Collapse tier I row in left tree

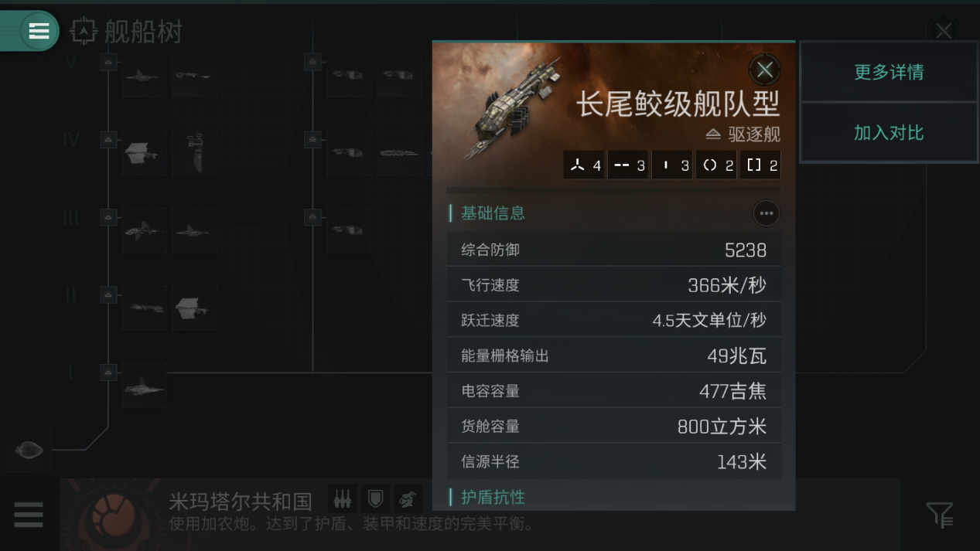pos(108,372)
